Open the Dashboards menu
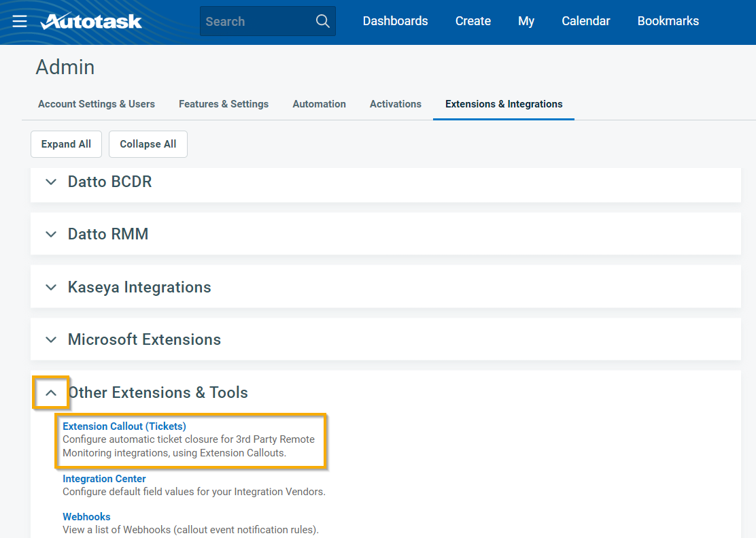Image resolution: width=756 pixels, height=538 pixels. click(x=395, y=21)
